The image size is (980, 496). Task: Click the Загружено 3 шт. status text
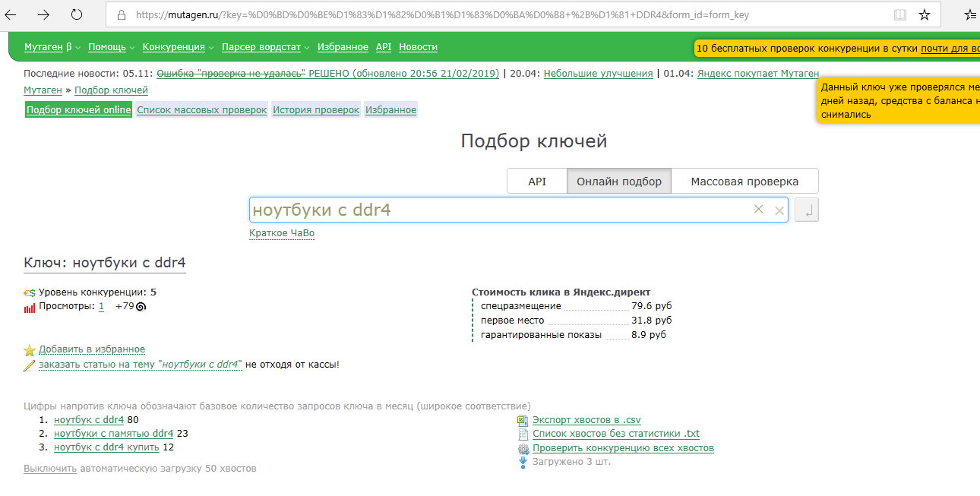pos(571,462)
